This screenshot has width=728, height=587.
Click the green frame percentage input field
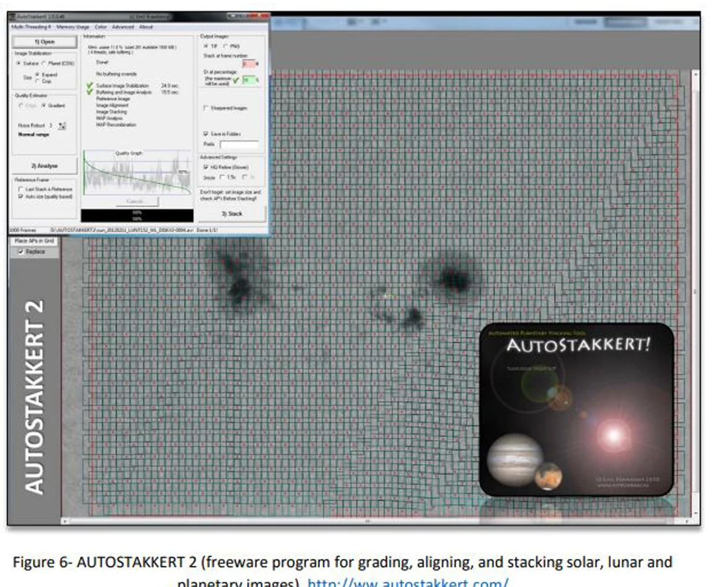(x=249, y=80)
